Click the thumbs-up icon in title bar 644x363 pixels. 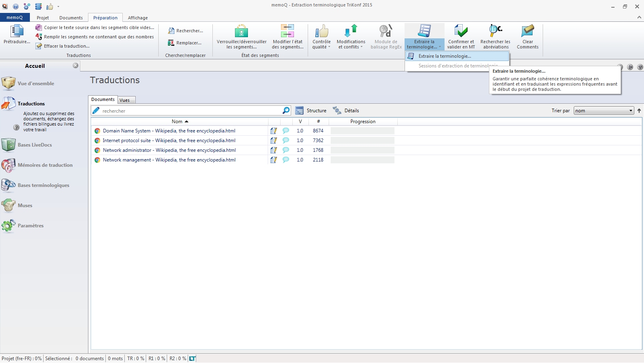(x=50, y=6)
